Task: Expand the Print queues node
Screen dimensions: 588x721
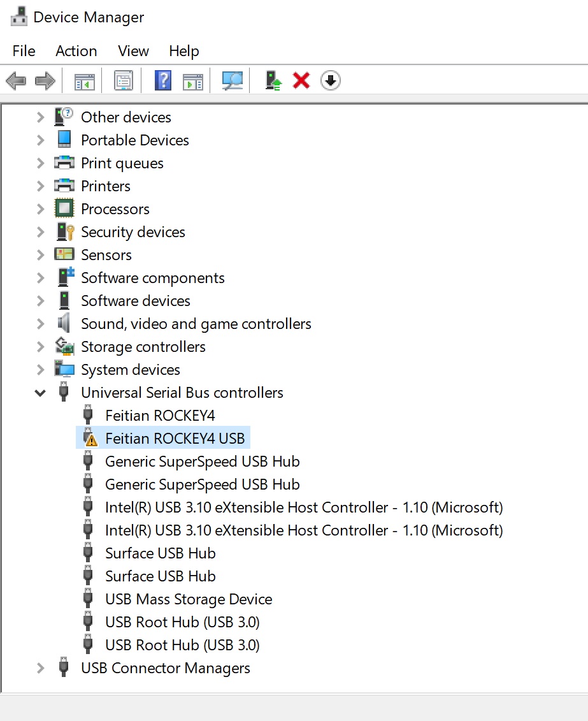Action: point(40,163)
